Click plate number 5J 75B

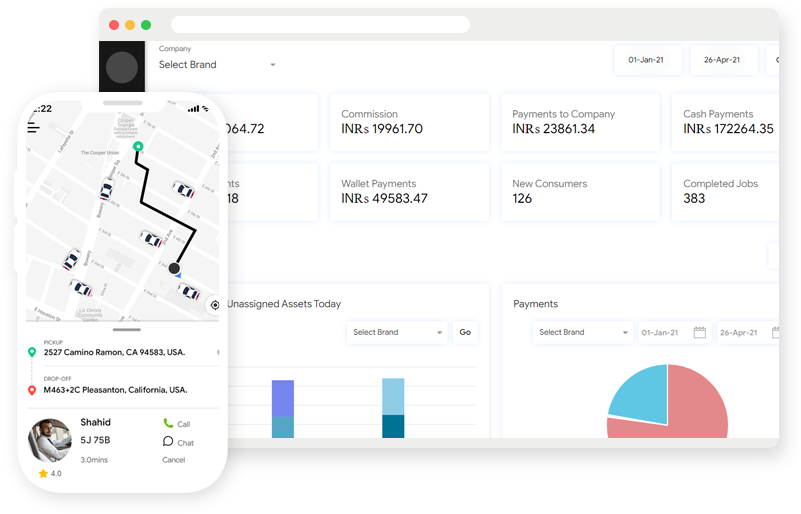pos(95,440)
